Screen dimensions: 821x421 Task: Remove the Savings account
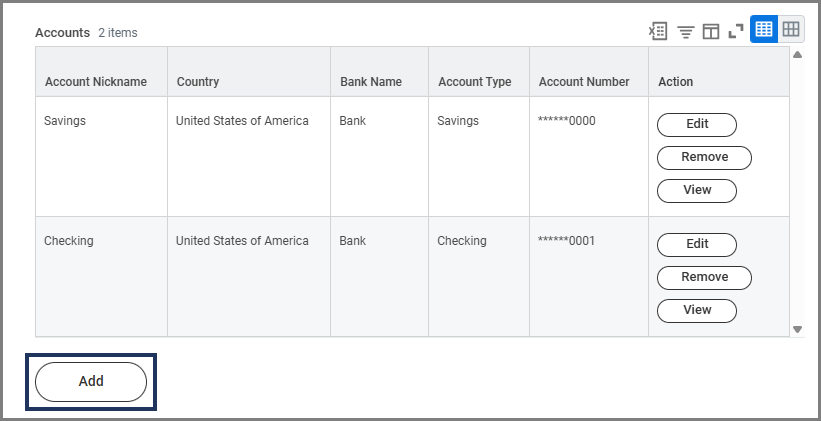[x=704, y=157]
